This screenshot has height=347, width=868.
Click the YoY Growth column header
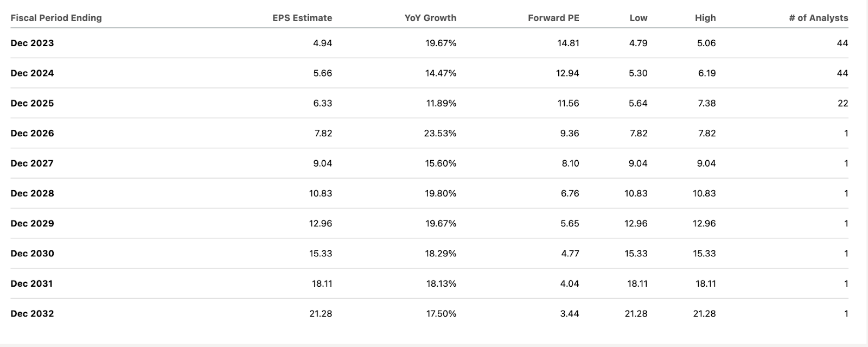click(x=430, y=18)
